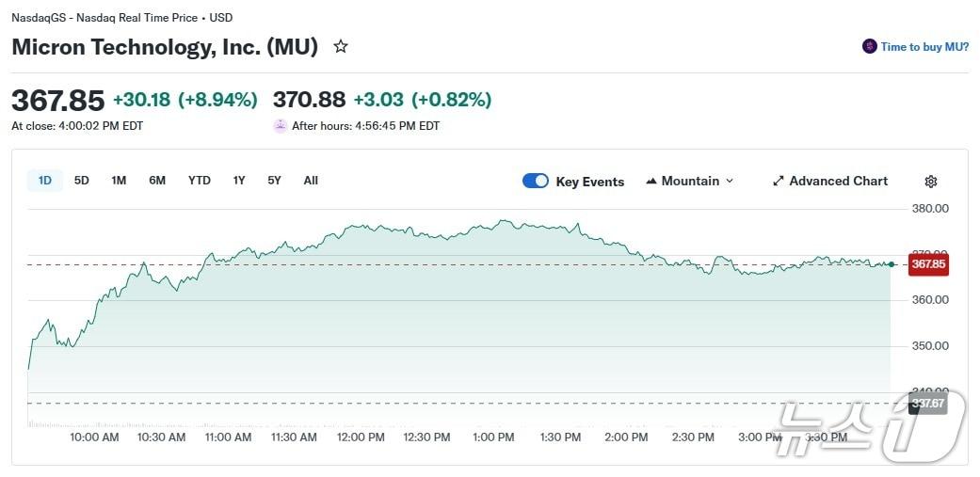Open the Time to buy MU? link
Image resolution: width=980 pixels, height=477 pixels.
point(924,47)
